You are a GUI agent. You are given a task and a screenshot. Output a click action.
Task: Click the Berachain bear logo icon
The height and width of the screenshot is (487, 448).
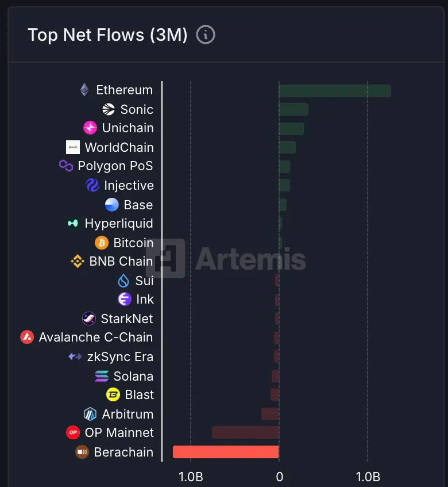coord(82,452)
